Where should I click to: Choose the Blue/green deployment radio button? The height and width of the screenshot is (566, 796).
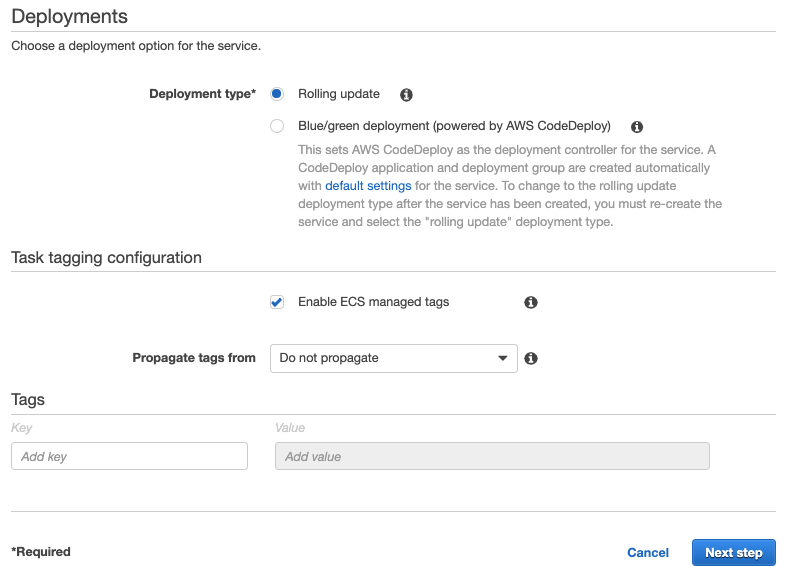[x=277, y=126]
